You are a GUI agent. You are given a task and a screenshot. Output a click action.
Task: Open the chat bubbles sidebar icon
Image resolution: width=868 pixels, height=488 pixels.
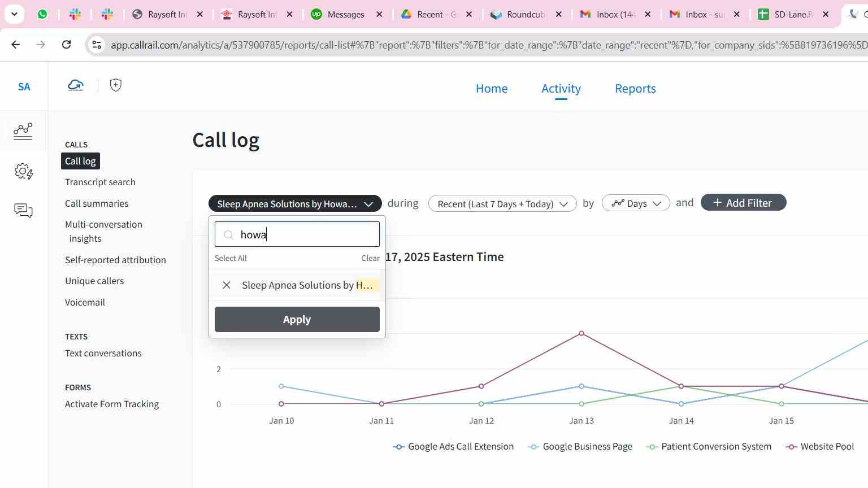pyautogui.click(x=23, y=211)
